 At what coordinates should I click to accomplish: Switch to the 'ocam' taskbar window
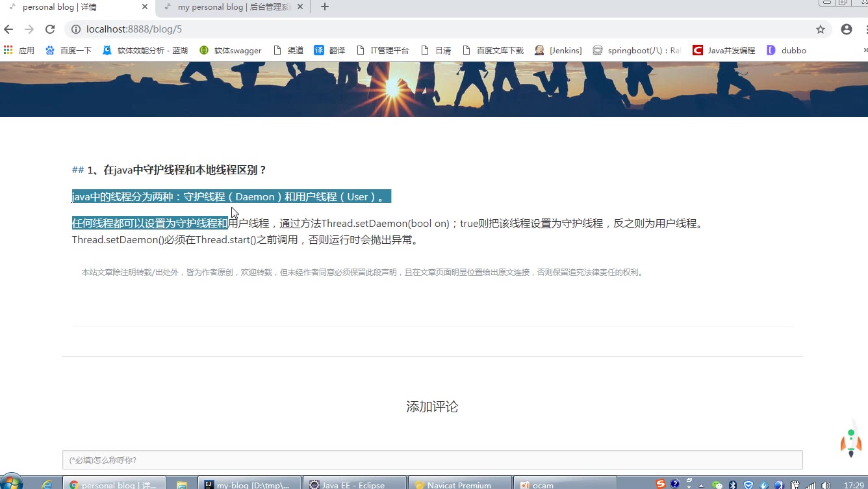565,484
